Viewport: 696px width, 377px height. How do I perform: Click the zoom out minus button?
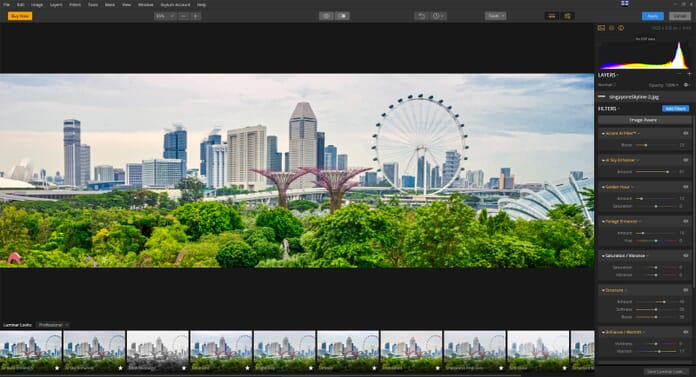pyautogui.click(x=183, y=16)
